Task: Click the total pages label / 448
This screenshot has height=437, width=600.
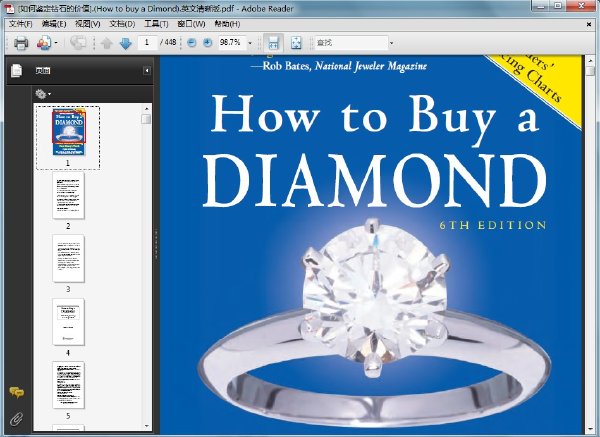Action: [168, 42]
